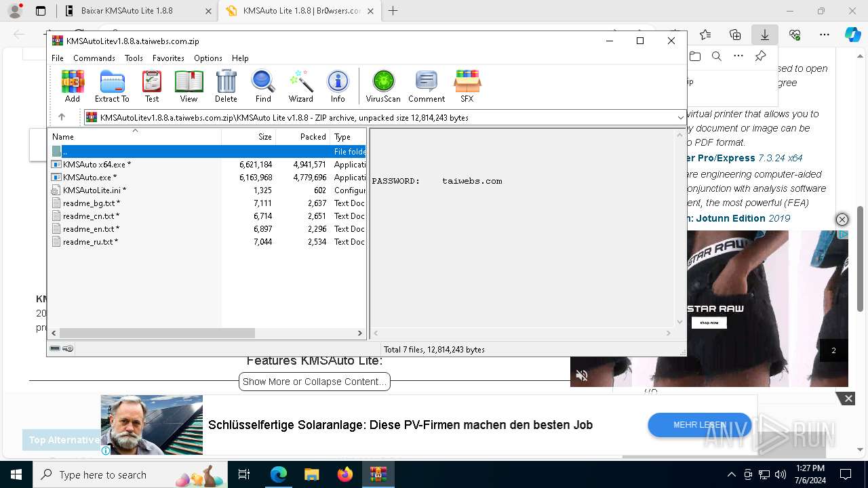
Task: Click the file list horizontal scrollbar
Action: 157,333
